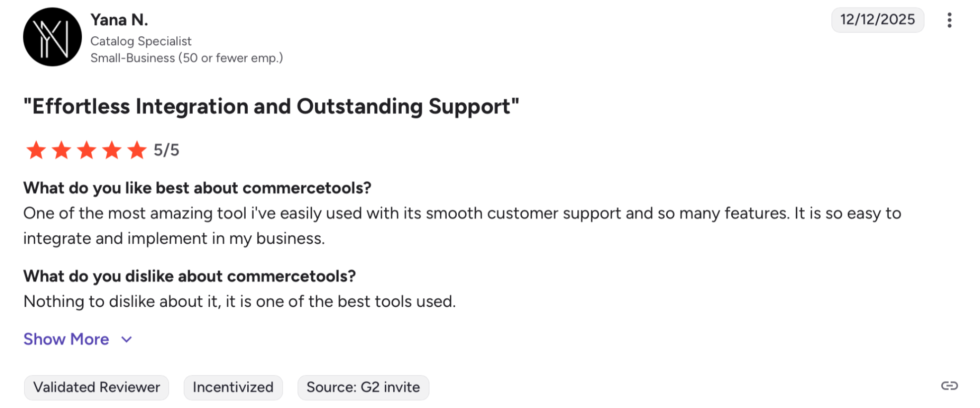Select the fourth rating star
The height and width of the screenshot is (408, 980).
pyautogui.click(x=112, y=150)
